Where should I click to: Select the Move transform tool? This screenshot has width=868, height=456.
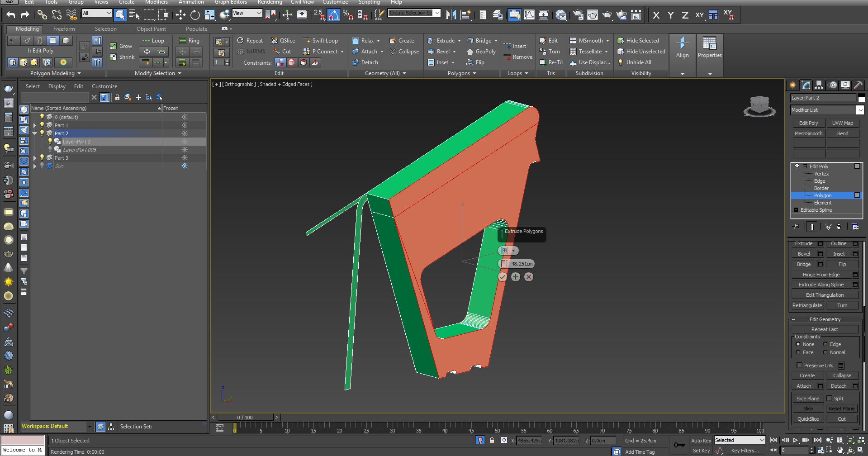[x=180, y=15]
